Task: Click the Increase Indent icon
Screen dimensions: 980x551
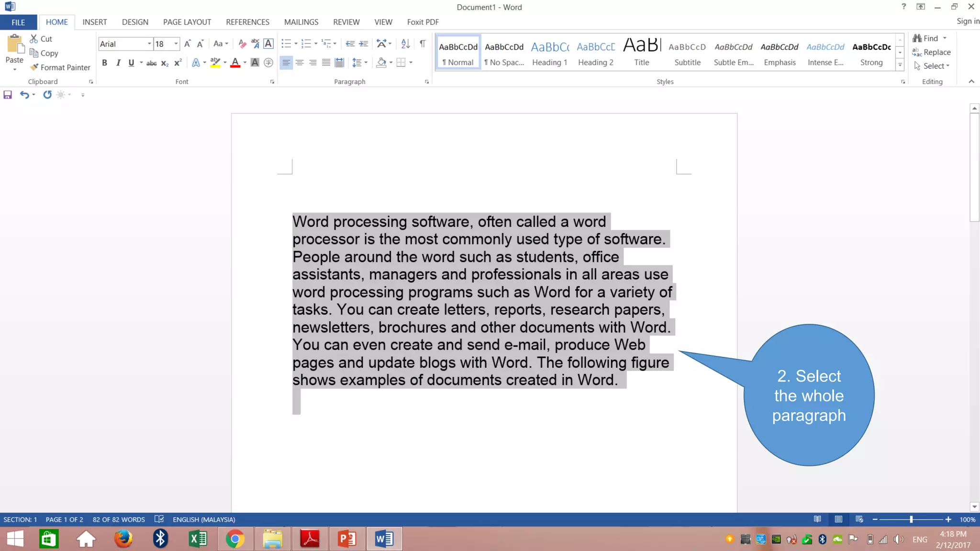Action: pyautogui.click(x=364, y=44)
